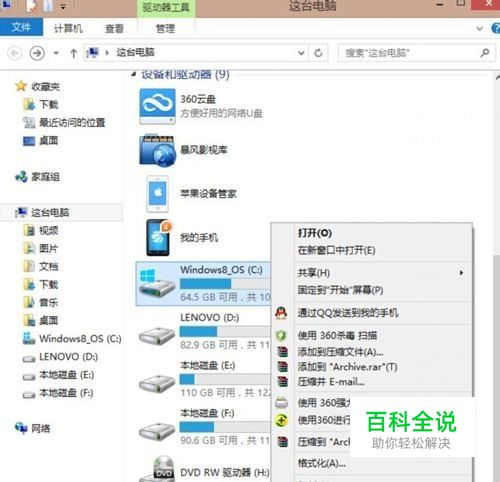
Task: Open the 苹果设备管家 phone icon
Action: tap(157, 194)
